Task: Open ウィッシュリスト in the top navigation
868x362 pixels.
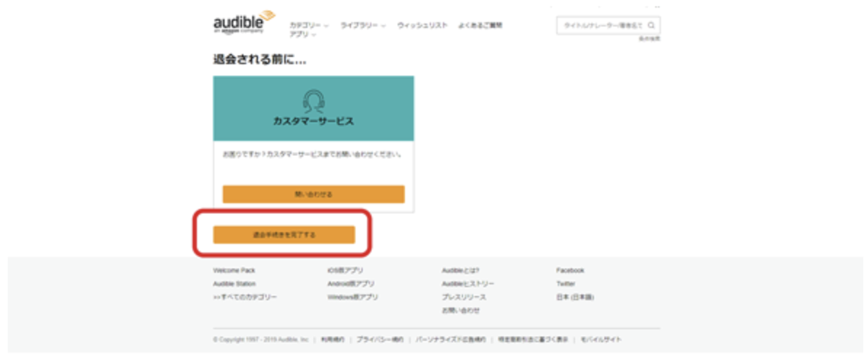Action: [x=422, y=25]
